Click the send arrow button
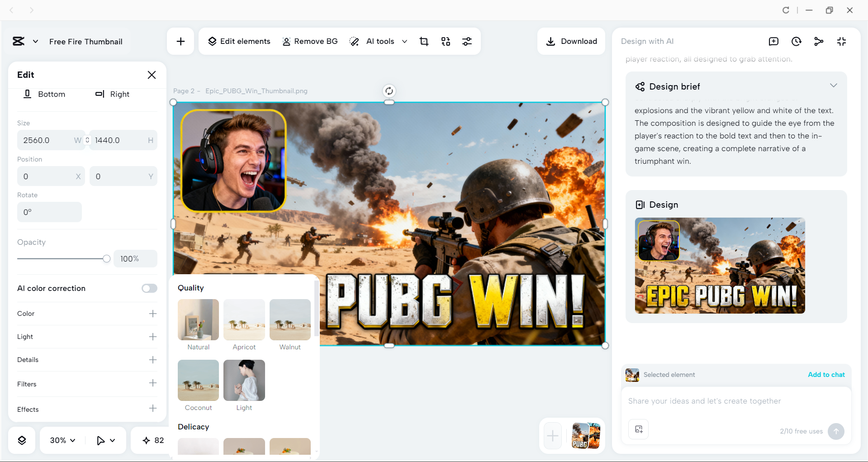Image resolution: width=868 pixels, height=462 pixels. tap(836, 431)
